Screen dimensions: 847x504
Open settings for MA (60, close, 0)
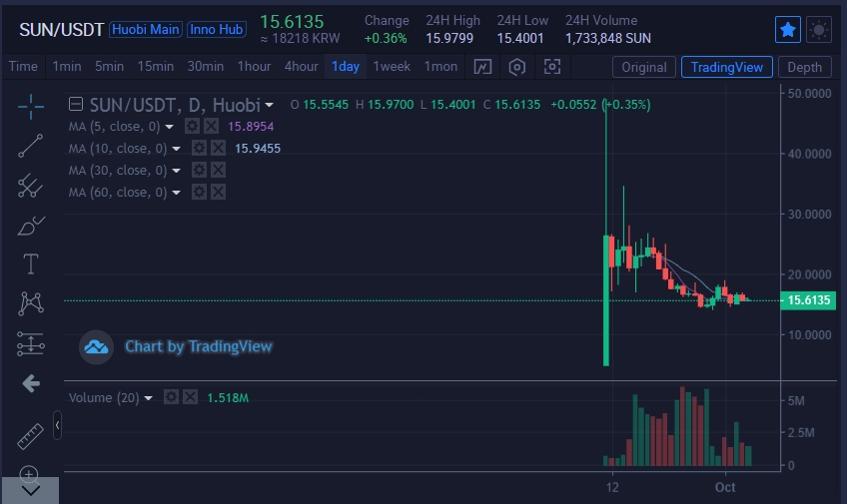click(199, 192)
